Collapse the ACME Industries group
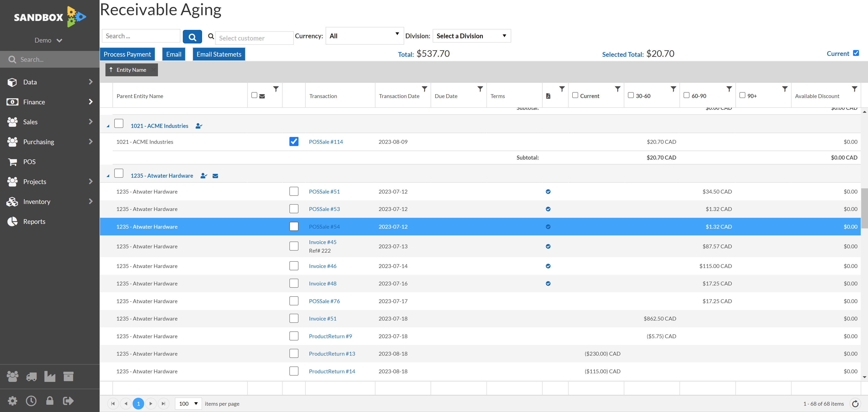 click(x=108, y=126)
